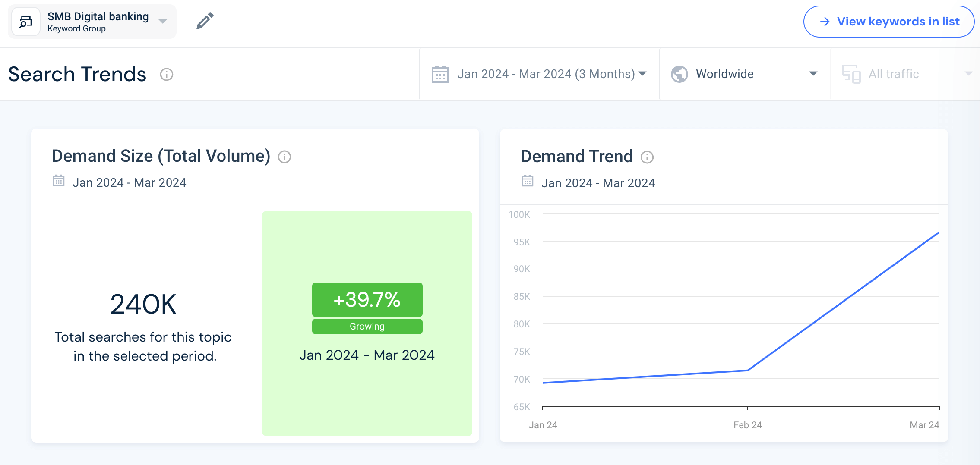Image resolution: width=980 pixels, height=465 pixels.
Task: Click the Growing status badge
Action: click(x=367, y=326)
